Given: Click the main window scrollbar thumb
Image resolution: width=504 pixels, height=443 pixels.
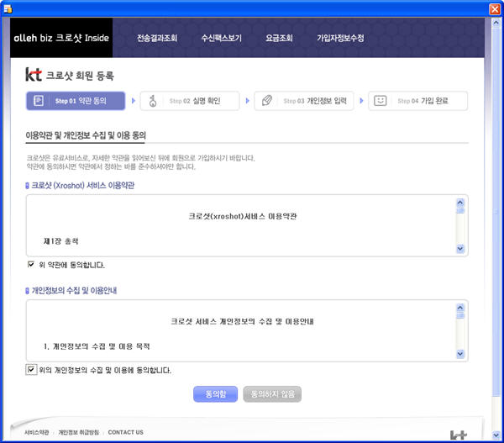Looking at the screenshot, I should [x=496, y=213].
